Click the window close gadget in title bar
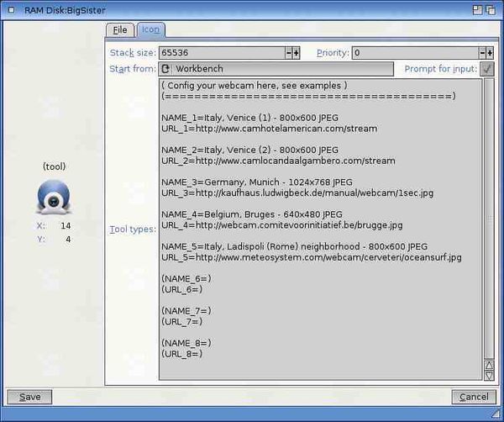 coord(8,8)
